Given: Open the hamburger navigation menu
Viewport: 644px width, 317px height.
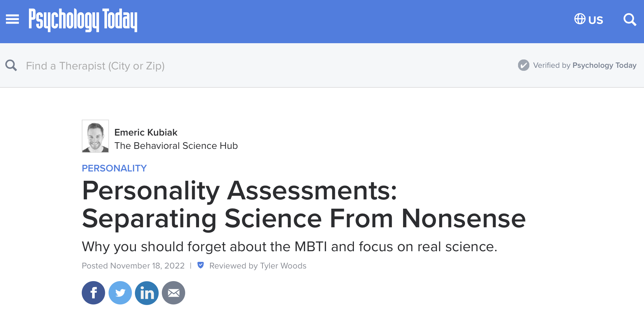Looking at the screenshot, I should point(13,19).
